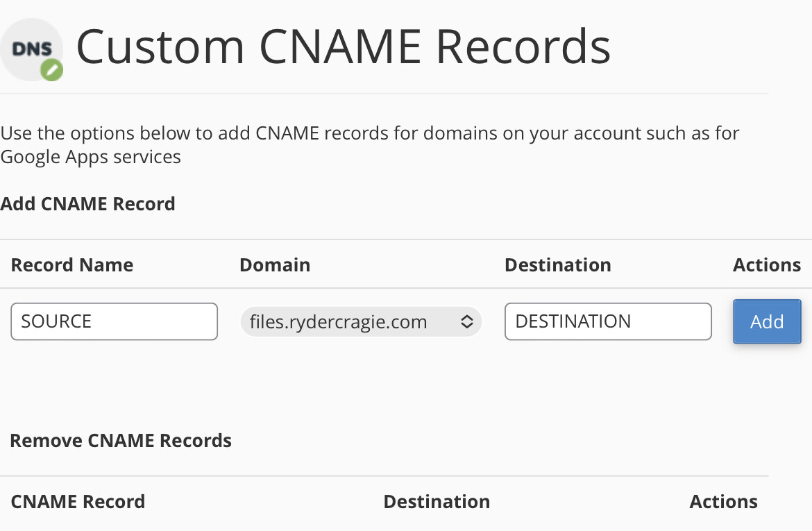
Task: Click Destination header in Remove table
Action: coord(437,501)
